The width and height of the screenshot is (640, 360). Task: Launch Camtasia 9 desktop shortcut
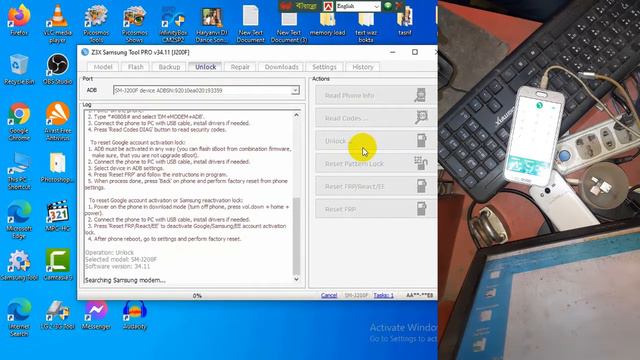coord(58,265)
